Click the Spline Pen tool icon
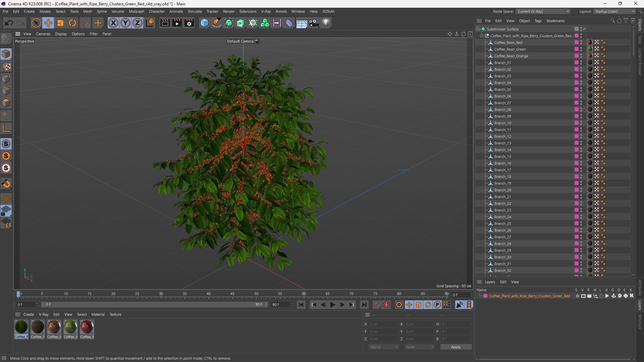644x362 pixels. pos(217,23)
